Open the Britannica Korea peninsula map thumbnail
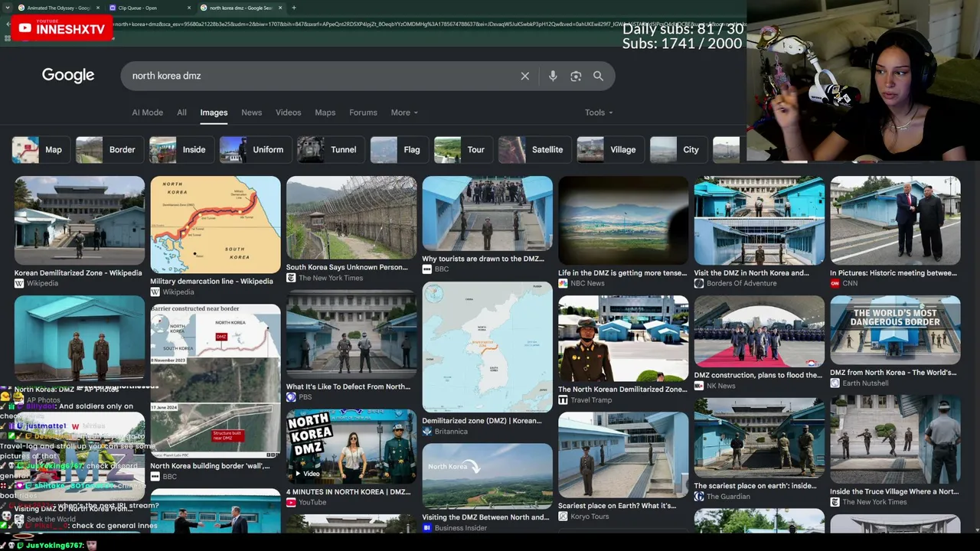 487,347
